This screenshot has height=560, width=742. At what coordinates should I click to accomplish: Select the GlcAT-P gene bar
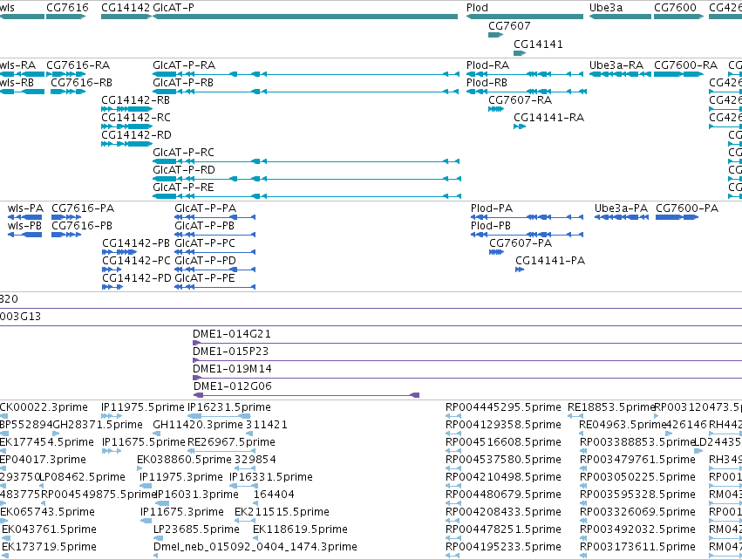click(x=305, y=17)
